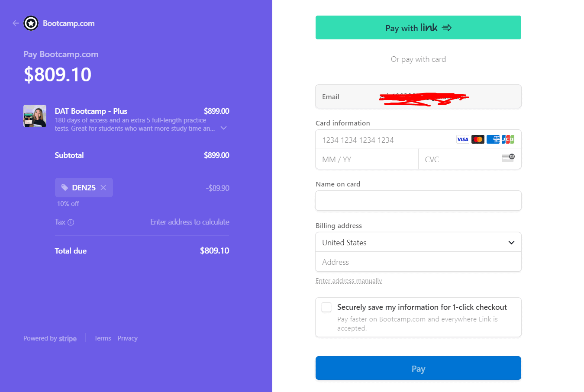
Task: Click Enter address manually link
Action: [x=348, y=281]
